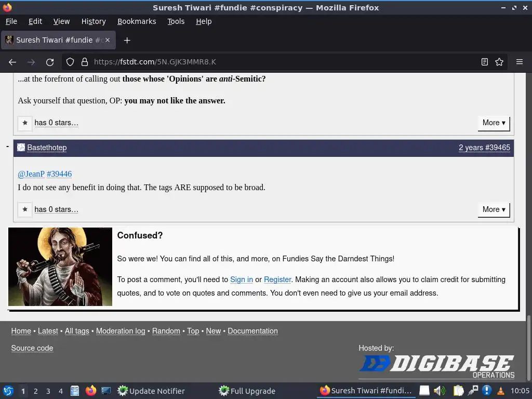The image size is (532, 399).
Task: Click the disabled forward arrow in Firefox
Action: pyautogui.click(x=31, y=62)
